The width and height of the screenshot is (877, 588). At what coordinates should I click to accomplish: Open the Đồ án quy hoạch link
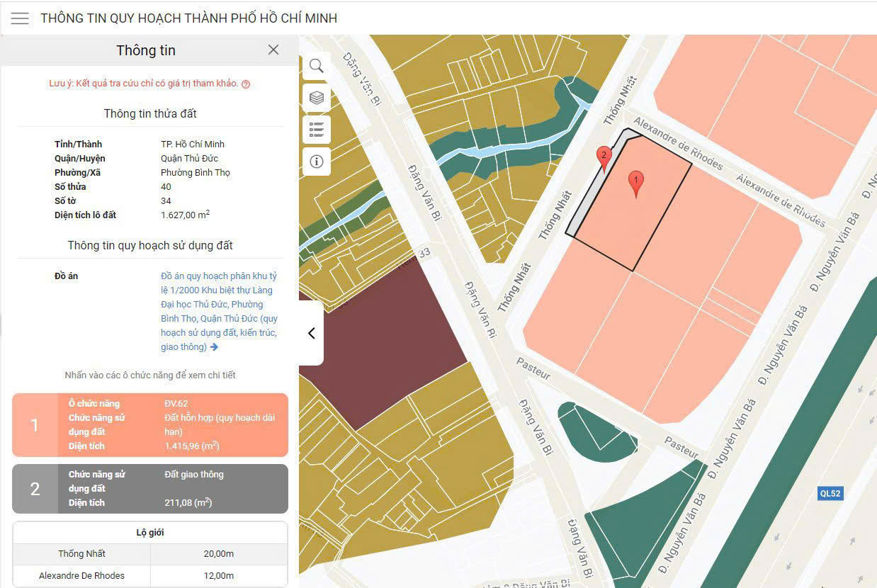click(219, 311)
